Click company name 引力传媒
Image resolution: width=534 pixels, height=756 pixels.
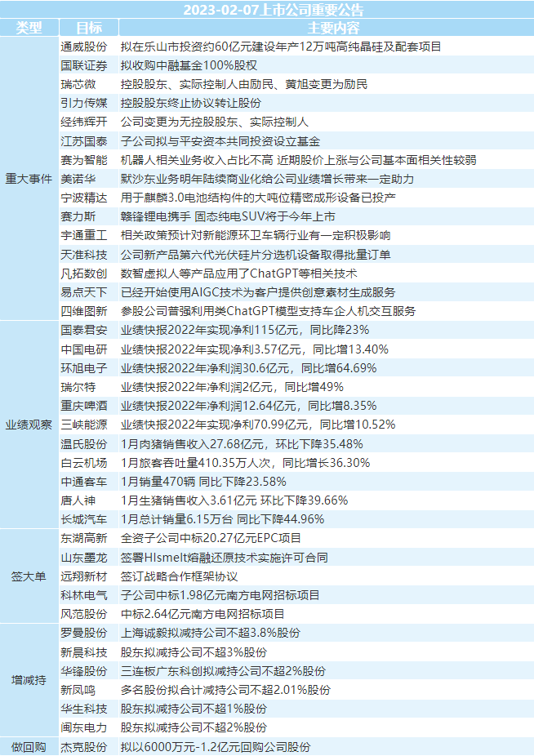pyautogui.click(x=84, y=103)
